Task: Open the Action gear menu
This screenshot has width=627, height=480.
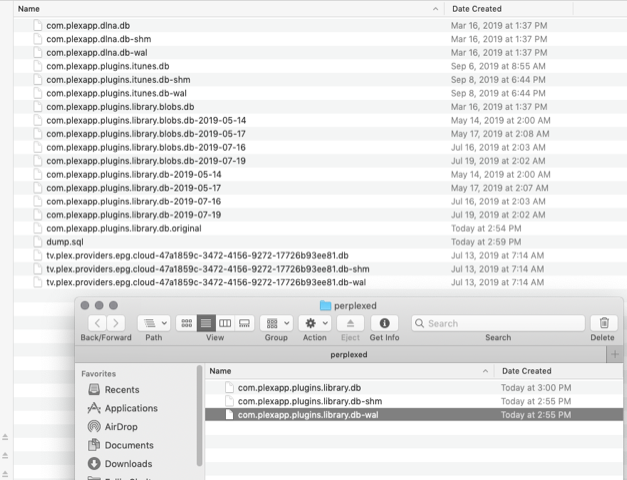Action: pyautogui.click(x=315, y=323)
